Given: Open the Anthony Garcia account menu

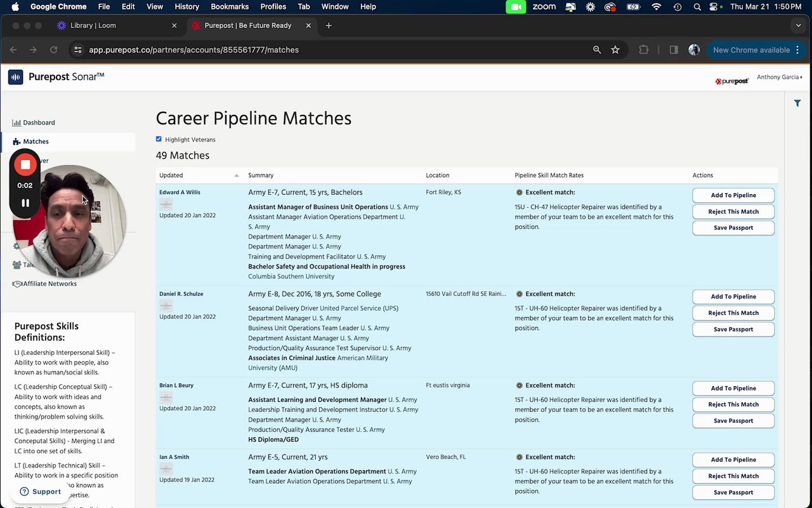Looking at the screenshot, I should [x=779, y=77].
